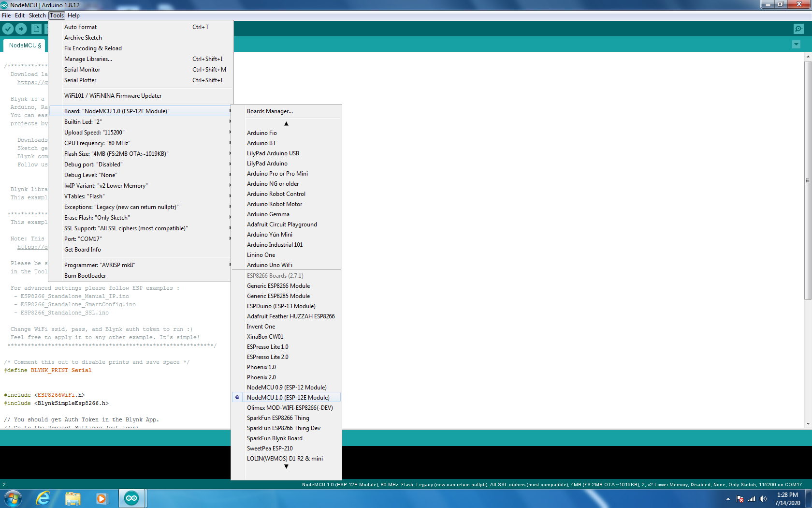The image size is (812, 508).
Task: Expand SSL Support submenu entry
Action: pyautogui.click(x=140, y=228)
